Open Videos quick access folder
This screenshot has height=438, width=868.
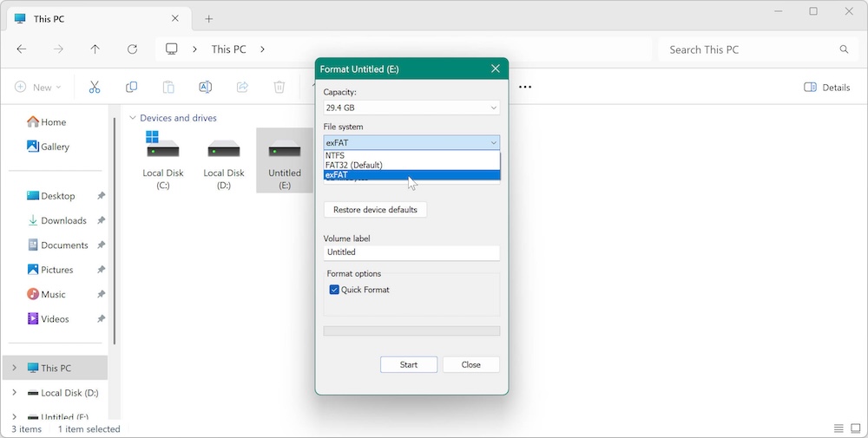pos(48,318)
